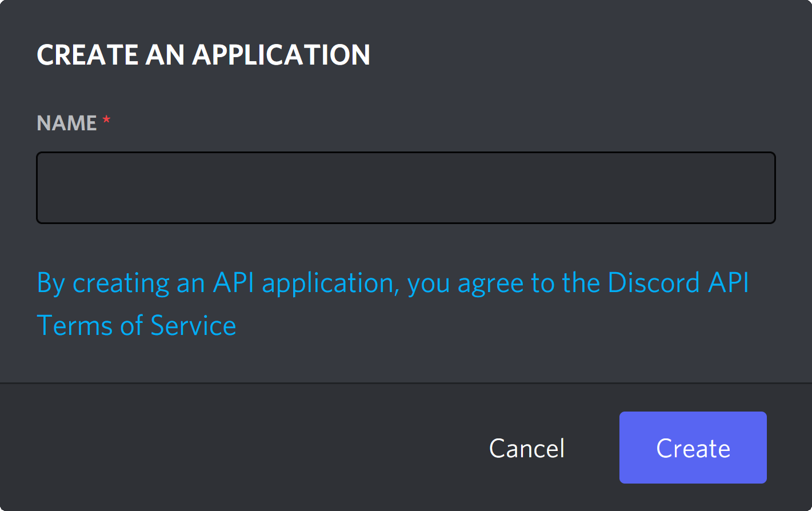Select the application name text box
Image resolution: width=812 pixels, height=511 pixels.
pos(406,187)
